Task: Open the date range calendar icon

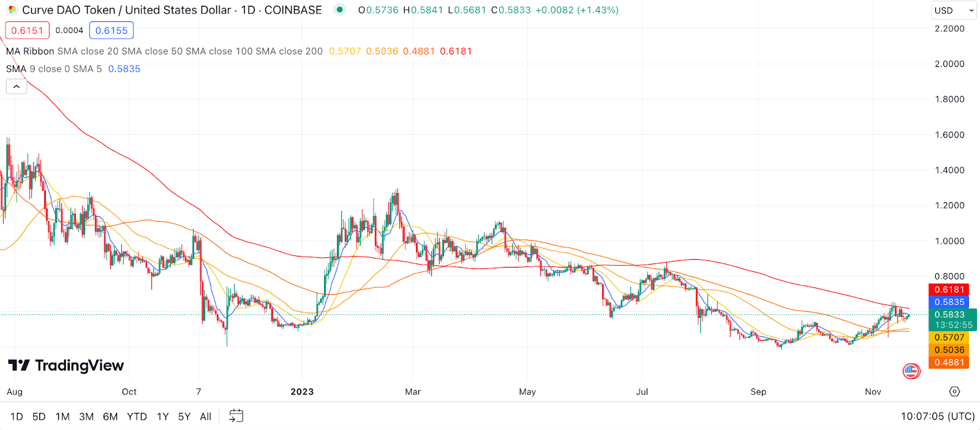Action: point(236,416)
